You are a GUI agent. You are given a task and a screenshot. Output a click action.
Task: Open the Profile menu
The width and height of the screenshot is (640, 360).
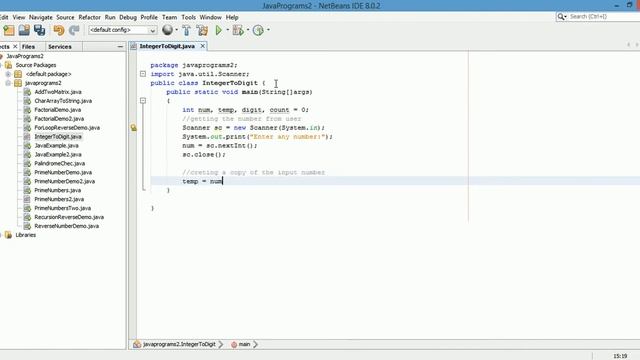point(149,18)
